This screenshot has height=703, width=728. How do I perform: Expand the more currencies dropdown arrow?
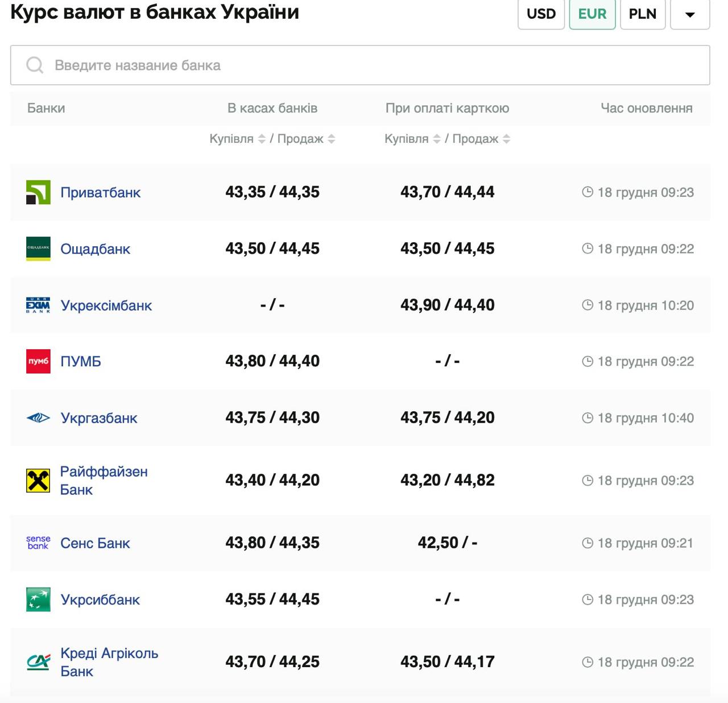690,14
